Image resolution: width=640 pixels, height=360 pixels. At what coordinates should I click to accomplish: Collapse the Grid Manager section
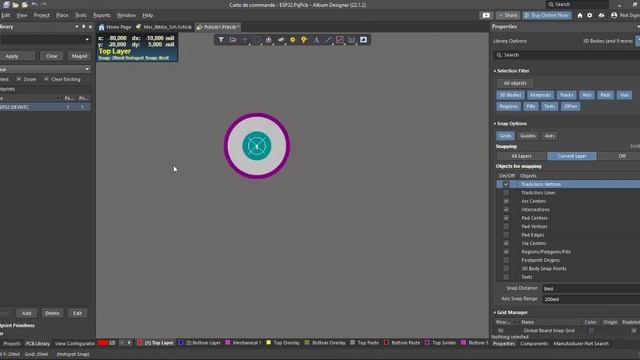pos(495,313)
